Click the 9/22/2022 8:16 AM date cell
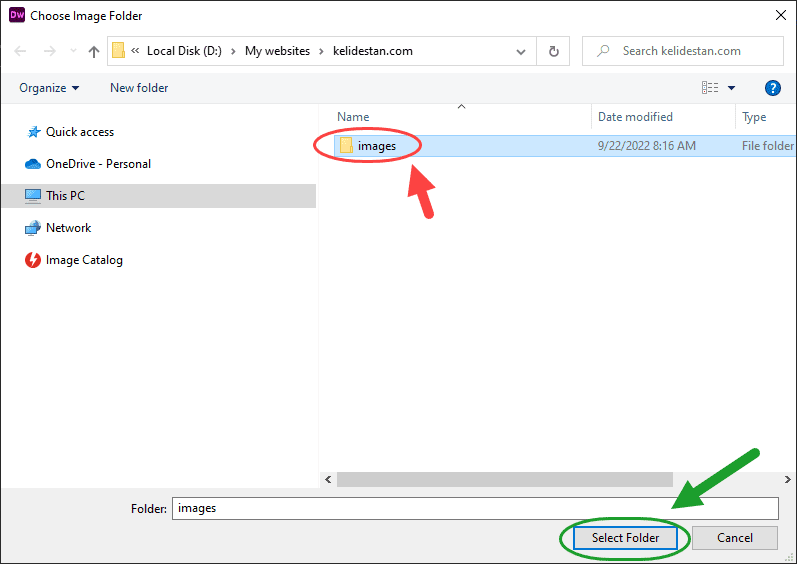This screenshot has width=797, height=564. point(647,146)
